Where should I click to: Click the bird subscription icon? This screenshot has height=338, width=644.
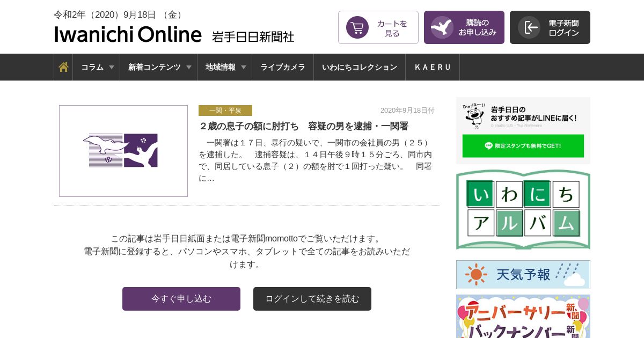coord(442,27)
